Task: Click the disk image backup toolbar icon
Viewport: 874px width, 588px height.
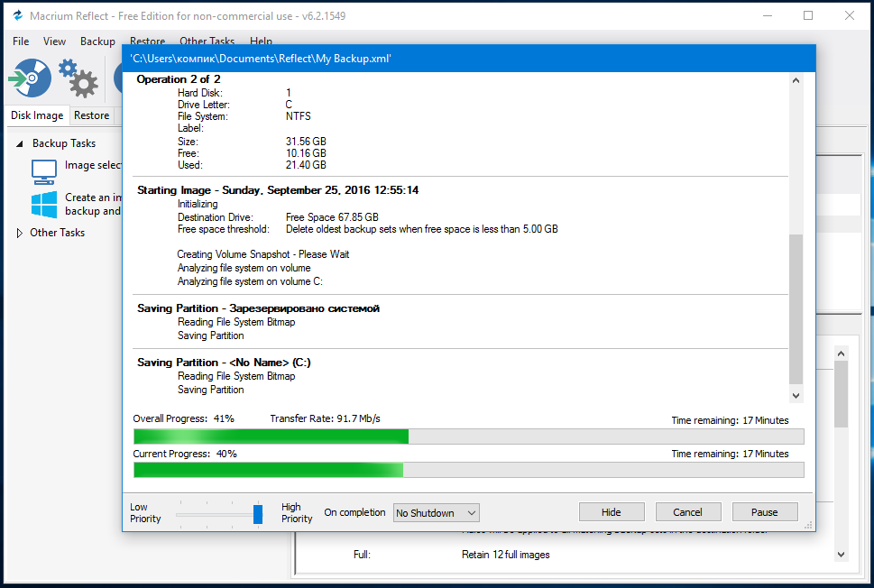Action: (30, 78)
